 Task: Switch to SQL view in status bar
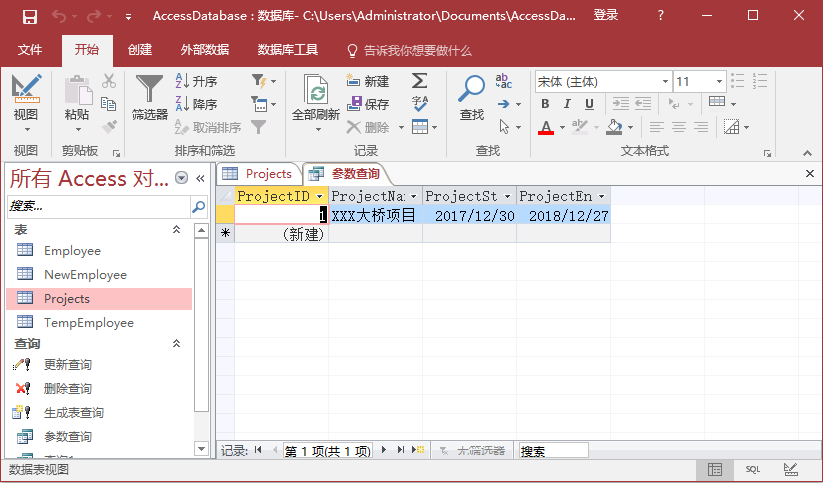(752, 469)
